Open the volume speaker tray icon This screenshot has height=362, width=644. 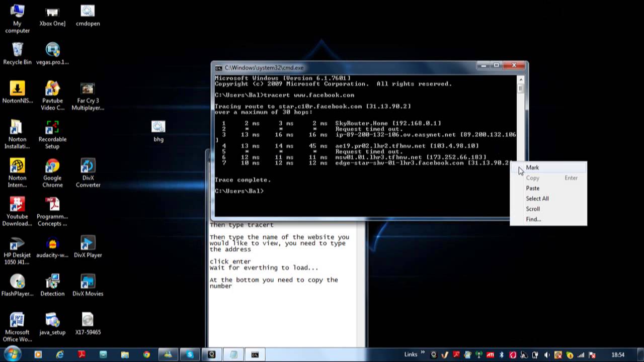click(547, 355)
